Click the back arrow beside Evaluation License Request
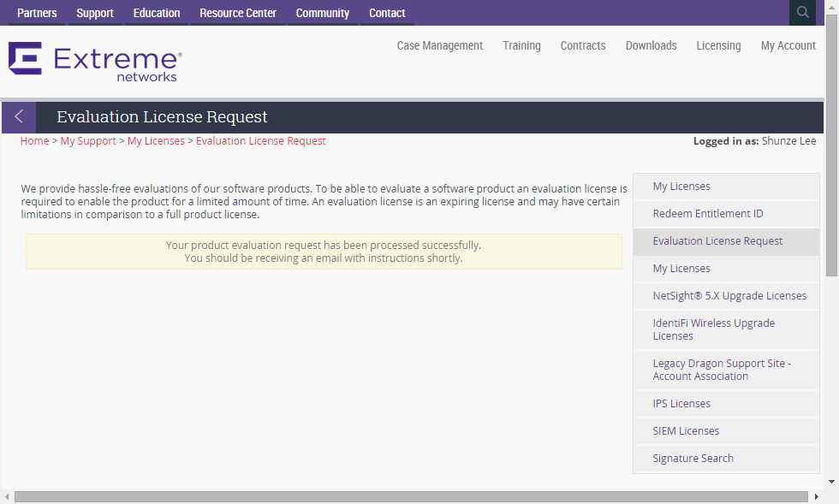839x504 pixels. pyautogui.click(x=19, y=116)
